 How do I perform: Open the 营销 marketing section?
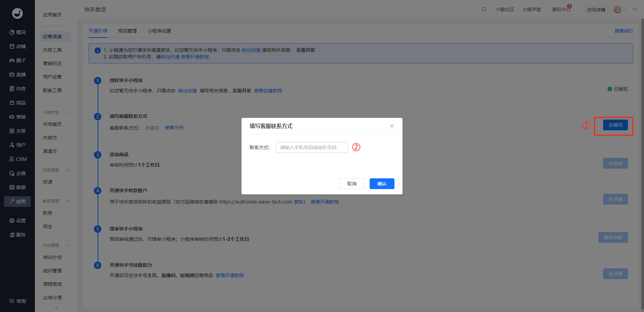click(17, 117)
